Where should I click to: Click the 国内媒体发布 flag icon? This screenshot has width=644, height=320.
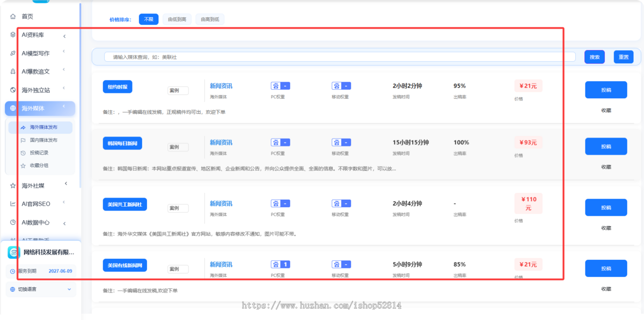coord(23,140)
